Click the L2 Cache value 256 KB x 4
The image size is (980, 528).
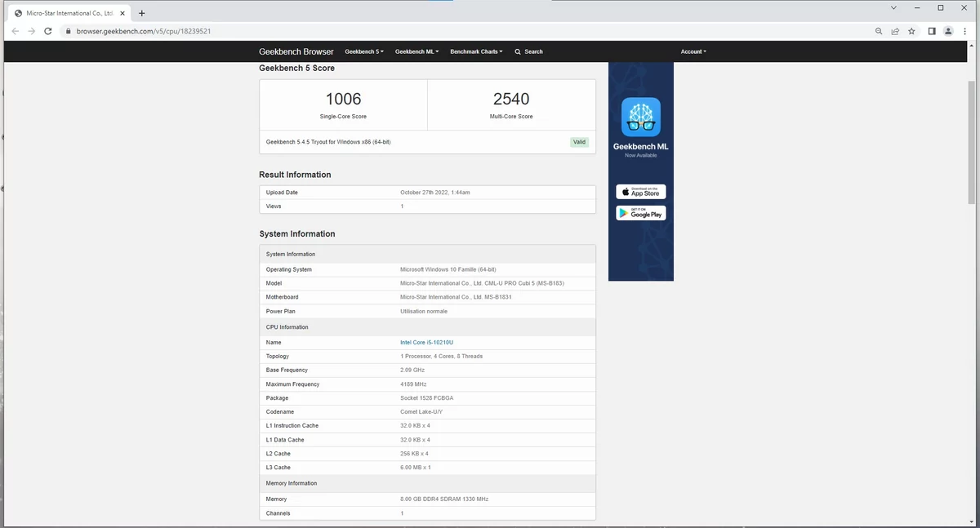tap(415, 454)
